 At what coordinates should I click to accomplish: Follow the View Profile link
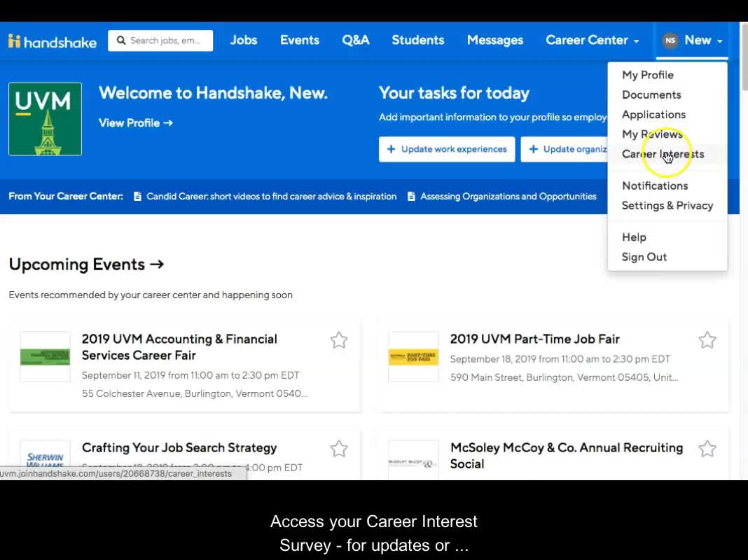[136, 123]
